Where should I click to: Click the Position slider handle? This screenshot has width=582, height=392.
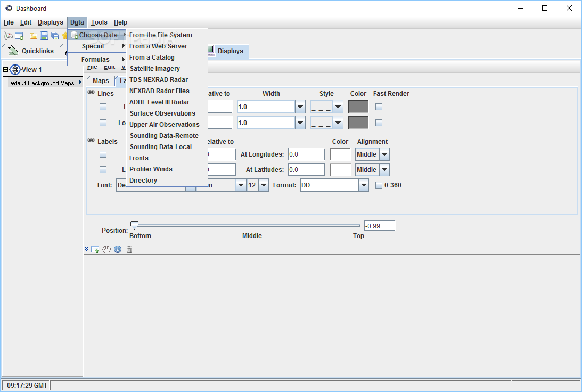pyautogui.click(x=134, y=225)
